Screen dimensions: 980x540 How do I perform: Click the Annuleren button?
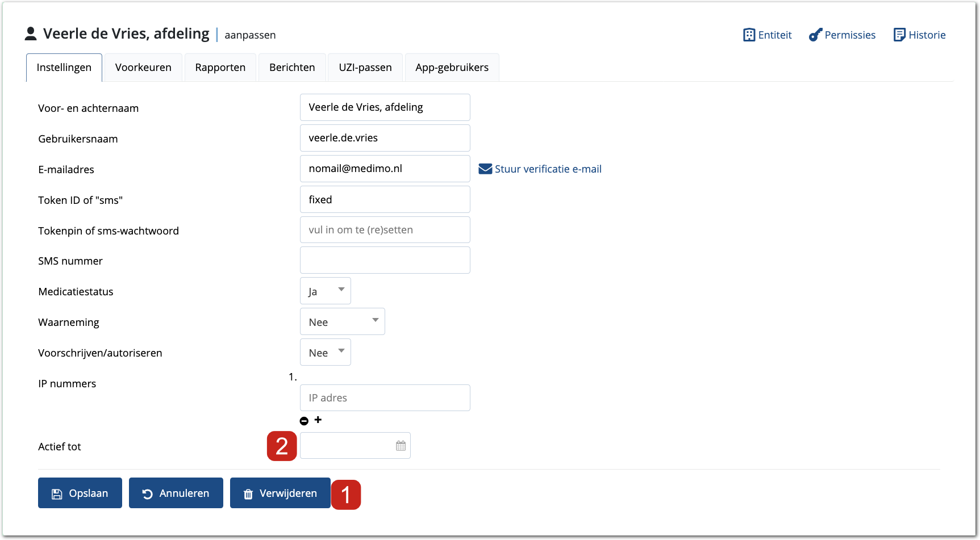click(176, 493)
